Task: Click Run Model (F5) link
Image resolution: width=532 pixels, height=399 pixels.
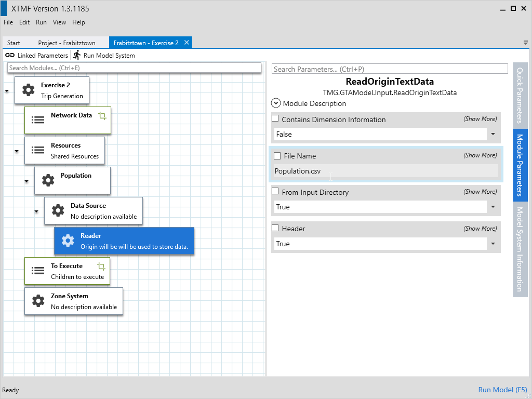Action: pyautogui.click(x=502, y=390)
